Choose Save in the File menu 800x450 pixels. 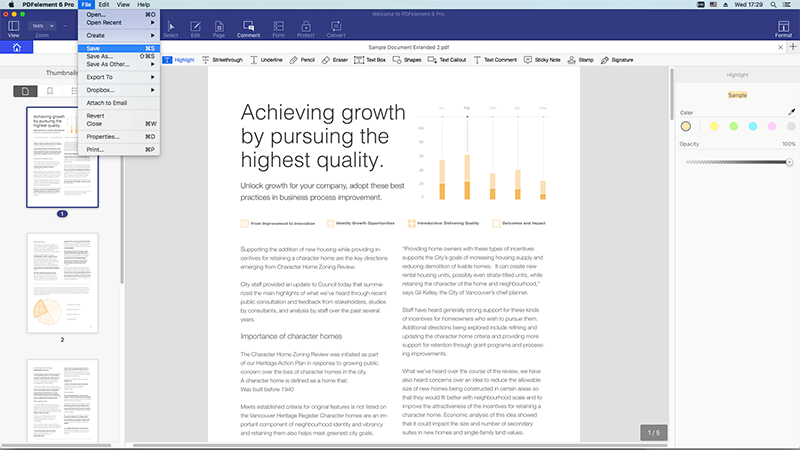[x=119, y=48]
